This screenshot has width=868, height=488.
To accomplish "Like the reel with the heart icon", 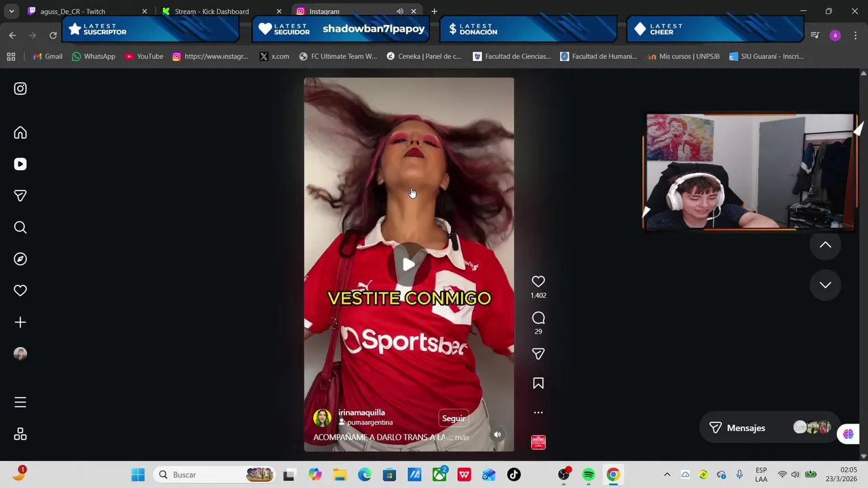I will click(x=538, y=281).
